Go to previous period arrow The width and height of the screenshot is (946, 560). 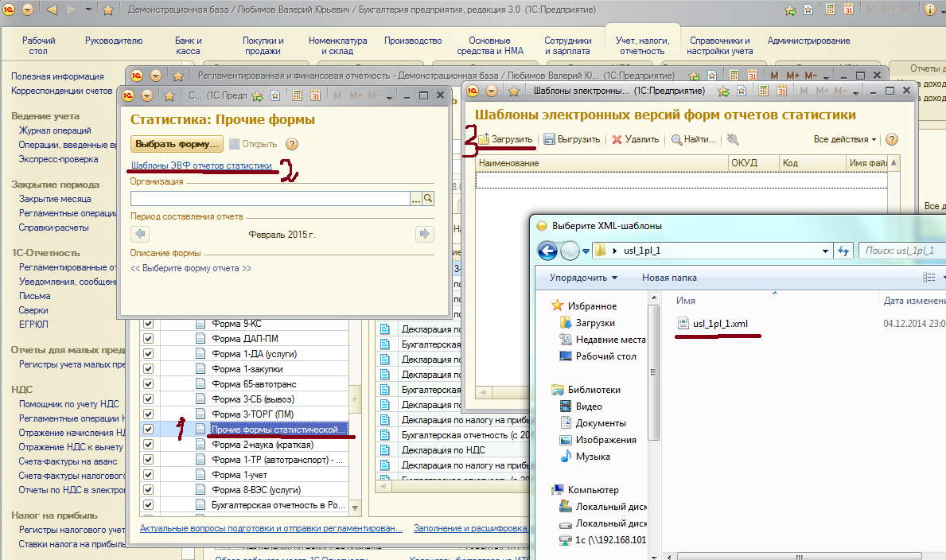[140, 234]
